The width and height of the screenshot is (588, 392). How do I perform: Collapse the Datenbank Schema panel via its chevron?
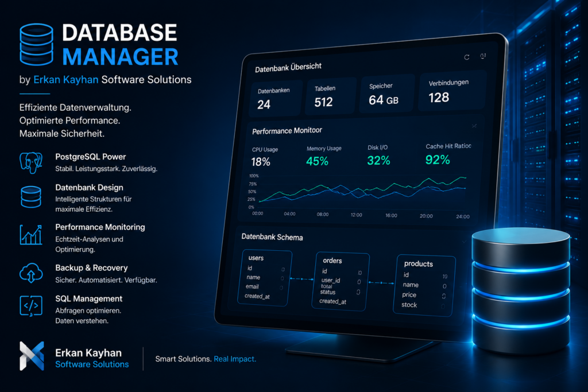[464, 242]
